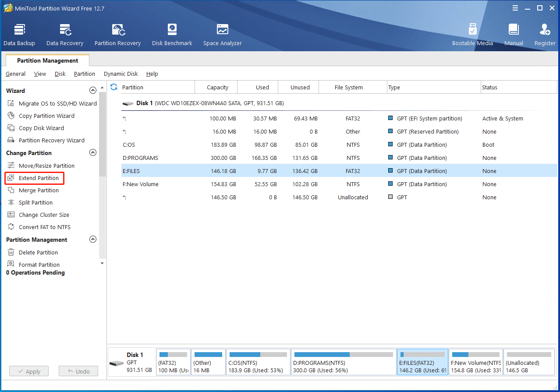The width and height of the screenshot is (560, 392).
Task: Select the EFI System partition row
Action: 339,119
